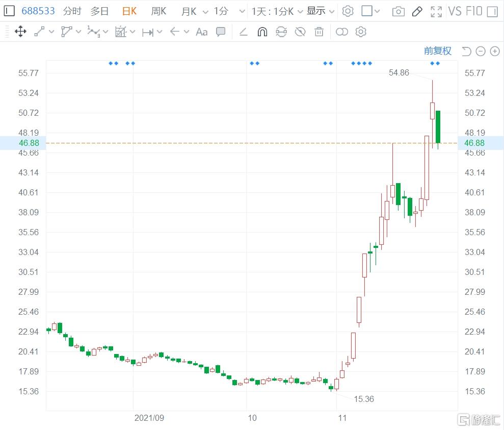This screenshot has height=430, width=504.
Task: Open chart settings gear in top bar
Action: 348,11
